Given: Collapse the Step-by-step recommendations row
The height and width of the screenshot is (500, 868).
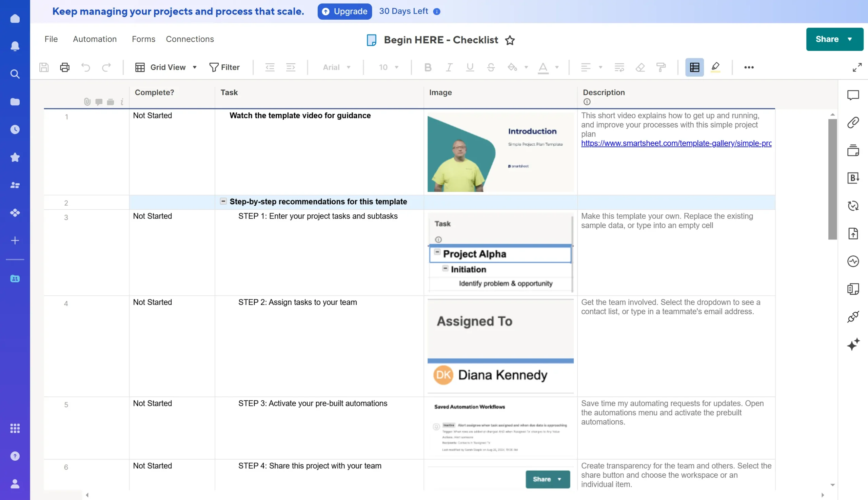Looking at the screenshot, I should [x=223, y=201].
